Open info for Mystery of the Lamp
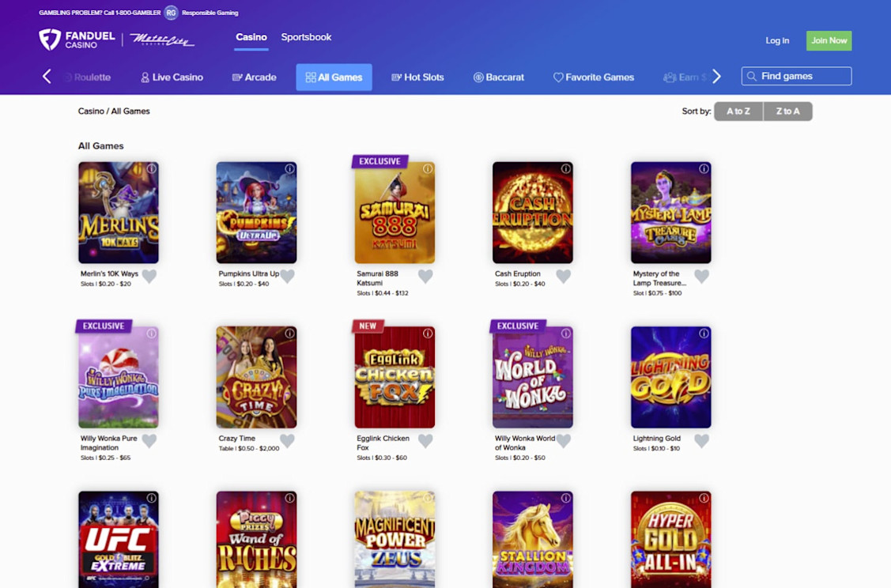The width and height of the screenshot is (891, 588). pyautogui.click(x=704, y=168)
